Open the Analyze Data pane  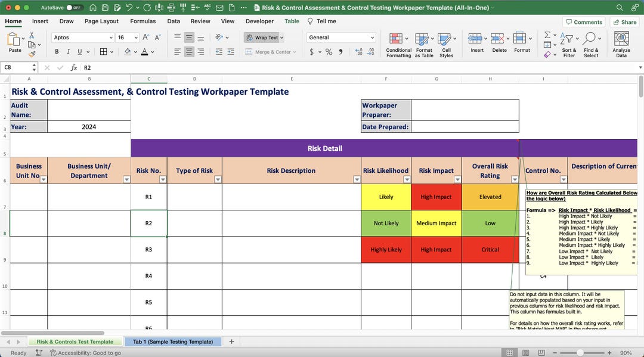621,43
